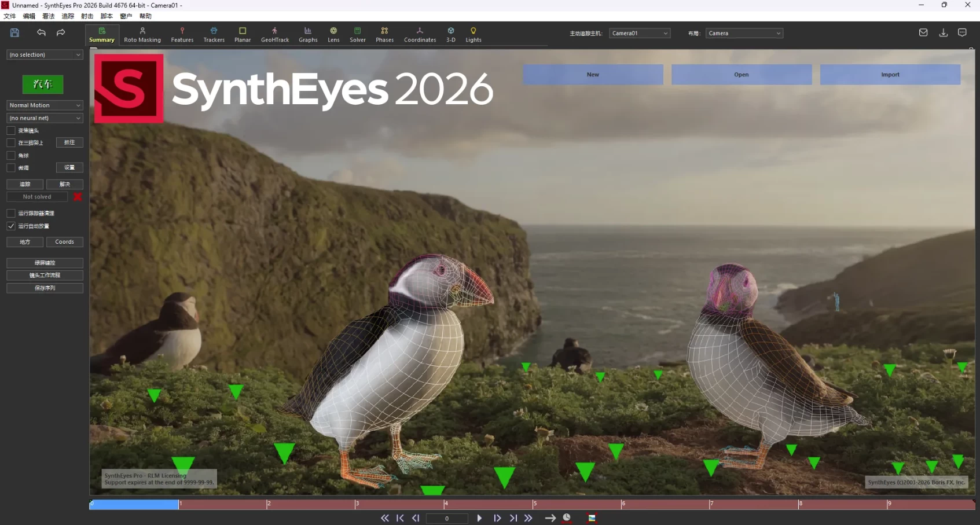Image resolution: width=980 pixels, height=525 pixels.
Task: Open the 看法 menu
Action: pos(49,16)
